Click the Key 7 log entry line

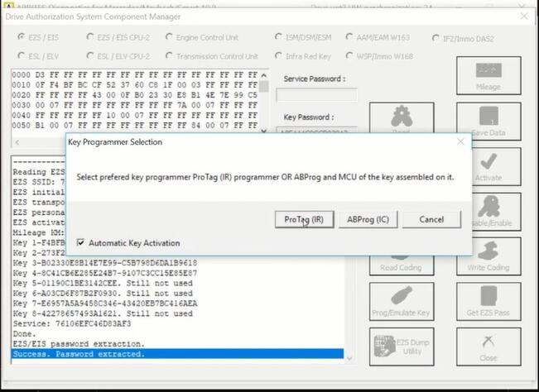[x=105, y=304]
